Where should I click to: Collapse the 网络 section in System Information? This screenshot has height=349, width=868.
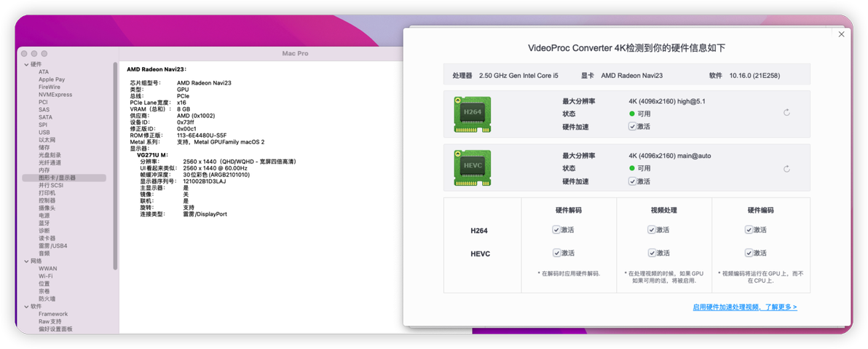[x=25, y=261]
